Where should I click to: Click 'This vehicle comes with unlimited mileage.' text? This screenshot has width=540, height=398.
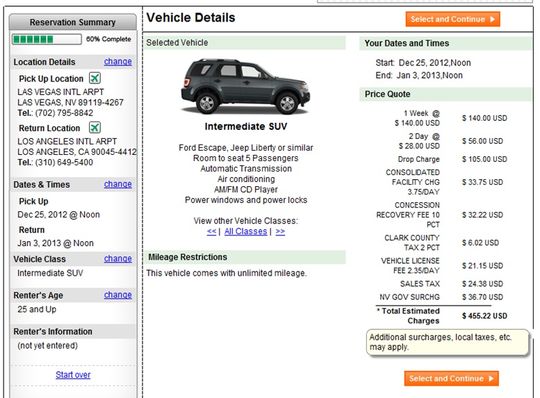(x=226, y=273)
